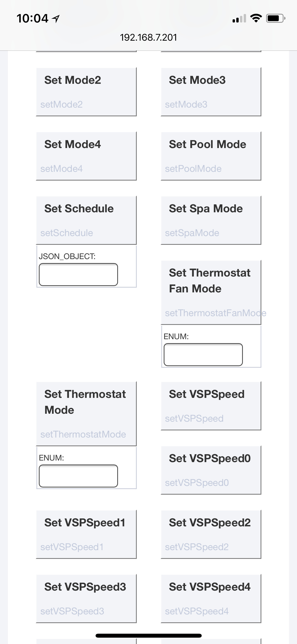The height and width of the screenshot is (644, 297).
Task: Trigger Set VSPSpeed1
Action: tap(86, 534)
